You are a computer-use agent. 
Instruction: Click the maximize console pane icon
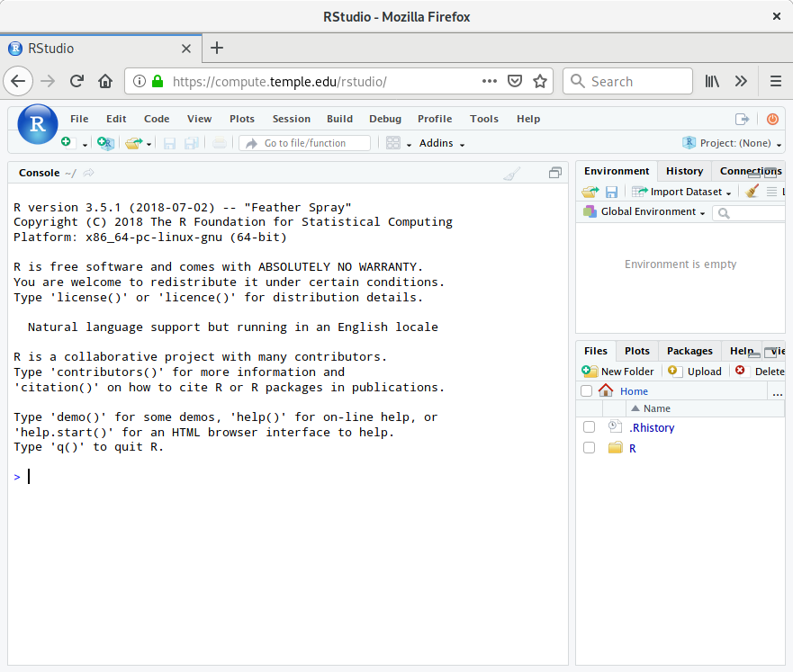(555, 173)
